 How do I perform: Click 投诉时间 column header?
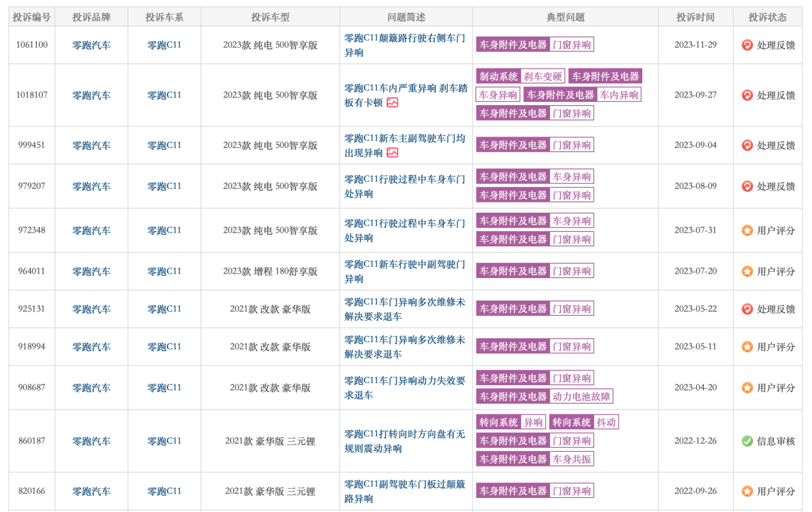695,17
